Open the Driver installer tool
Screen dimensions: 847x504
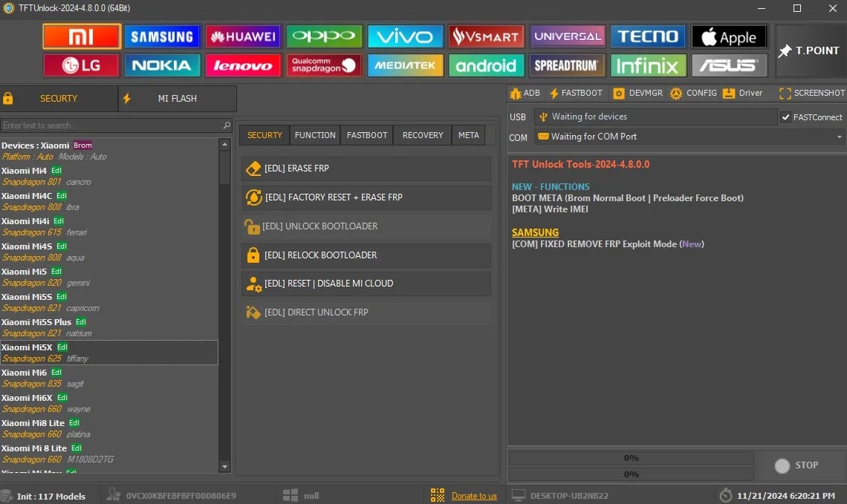(743, 93)
